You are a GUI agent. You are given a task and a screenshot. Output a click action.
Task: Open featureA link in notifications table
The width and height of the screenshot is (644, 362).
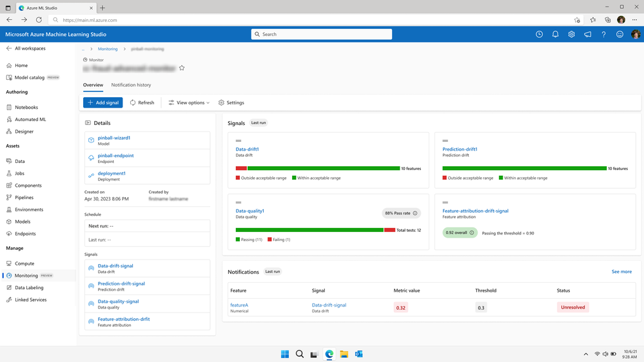coord(239,305)
